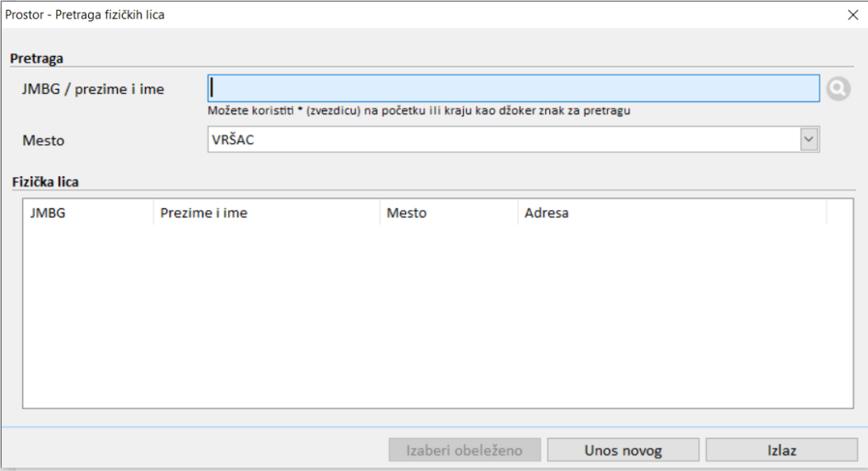Expand the Mesto dropdown arrow
The width and height of the screenshot is (868, 471).
810,140
